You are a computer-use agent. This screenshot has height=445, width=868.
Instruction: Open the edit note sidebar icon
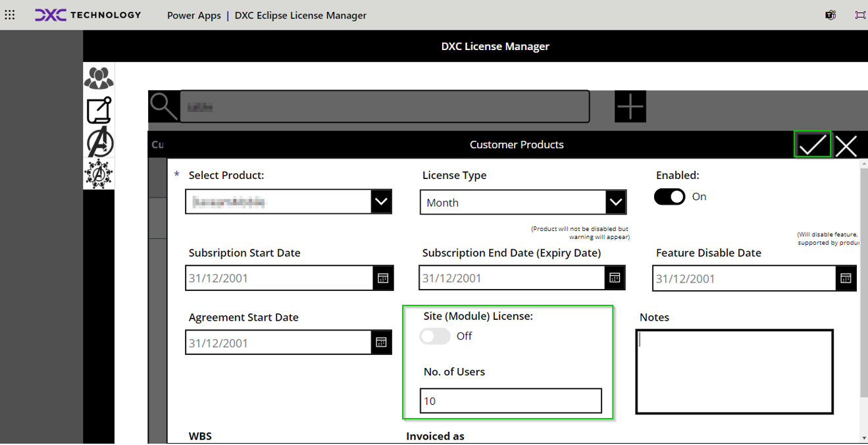point(99,111)
